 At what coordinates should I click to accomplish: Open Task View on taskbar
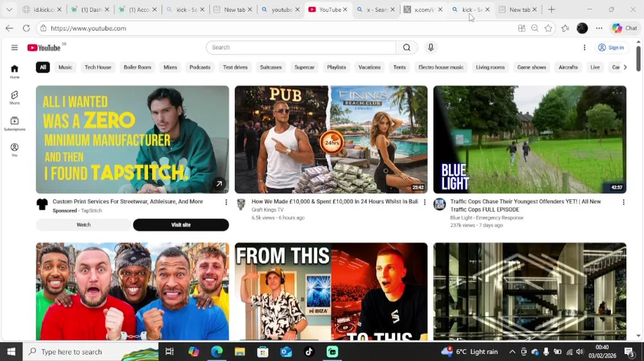click(x=170, y=352)
